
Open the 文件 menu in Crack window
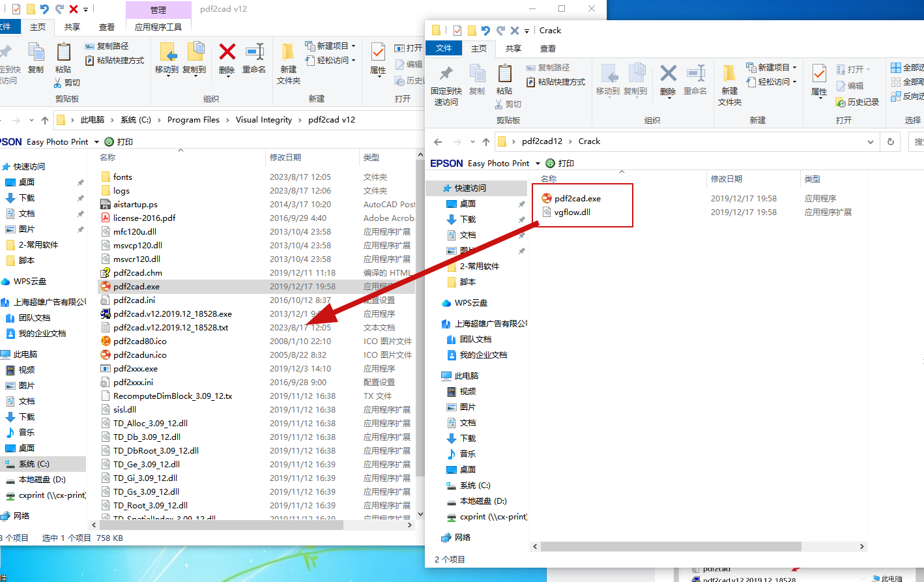click(443, 48)
